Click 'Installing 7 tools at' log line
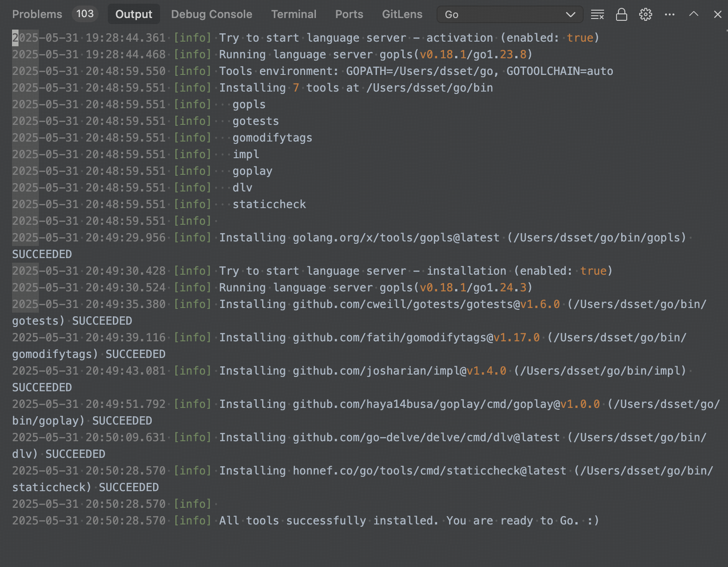The image size is (728, 567). [356, 88]
